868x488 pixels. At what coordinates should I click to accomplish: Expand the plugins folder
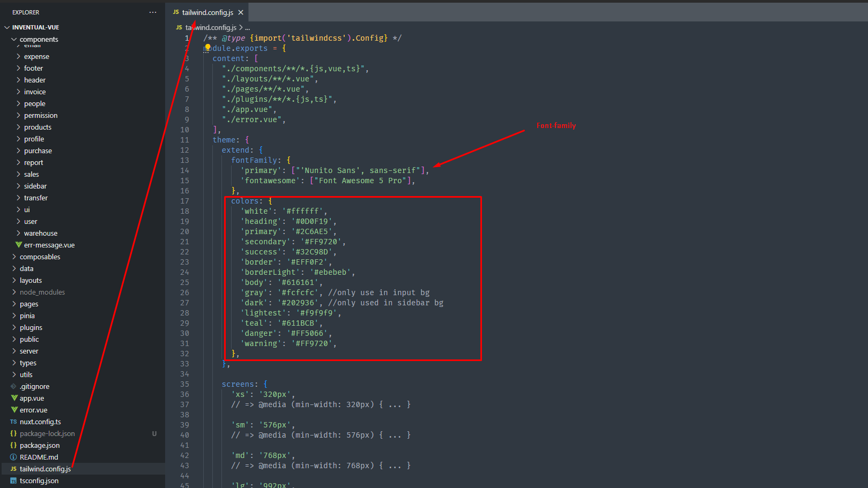(x=31, y=327)
